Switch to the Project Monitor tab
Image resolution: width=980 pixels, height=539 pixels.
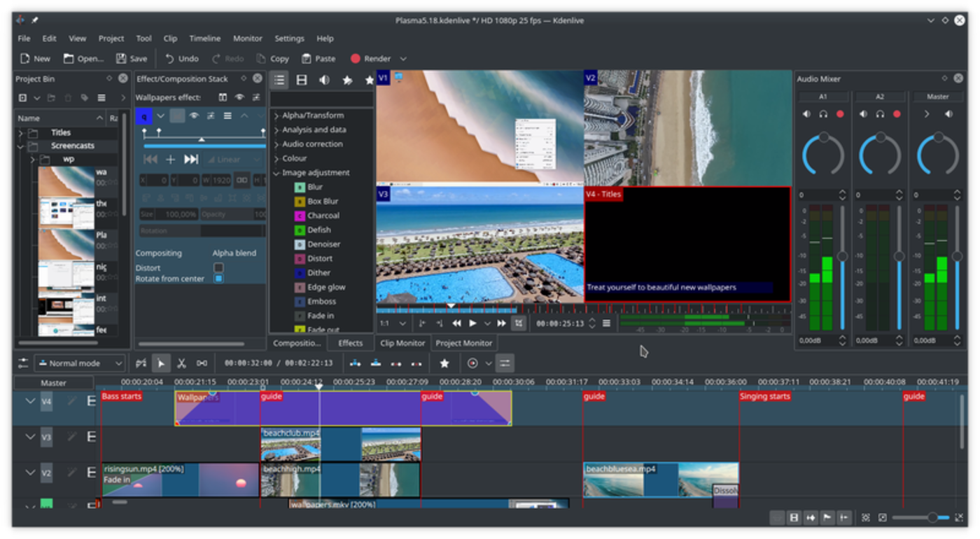click(x=463, y=343)
